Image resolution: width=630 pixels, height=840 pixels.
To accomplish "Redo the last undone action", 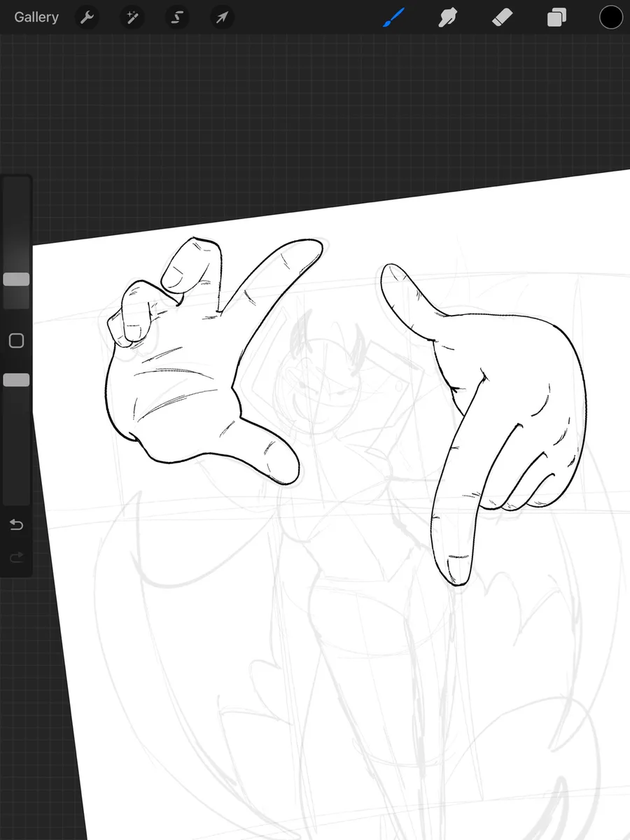I will (x=16, y=557).
